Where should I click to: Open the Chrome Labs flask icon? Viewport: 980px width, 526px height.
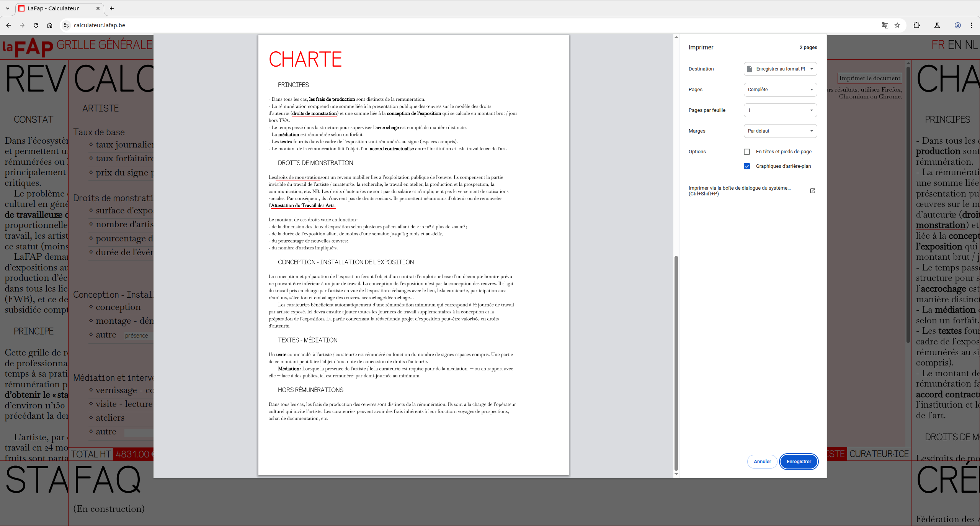[937, 25]
